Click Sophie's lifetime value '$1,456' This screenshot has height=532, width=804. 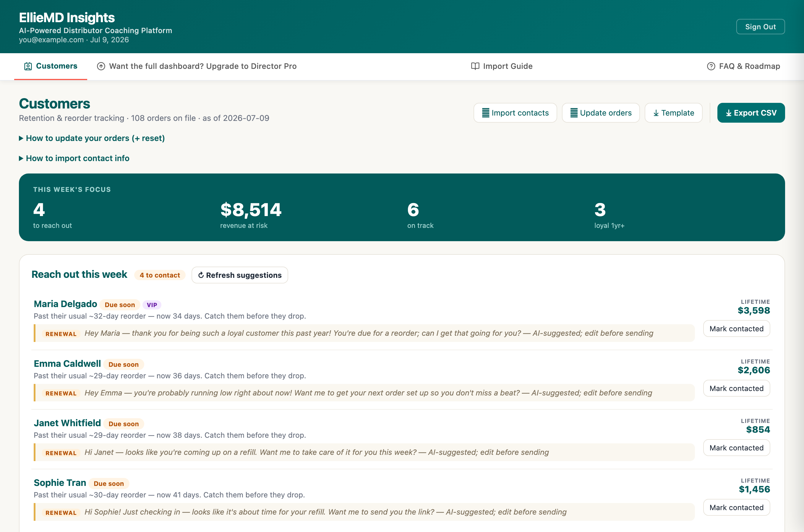754,489
